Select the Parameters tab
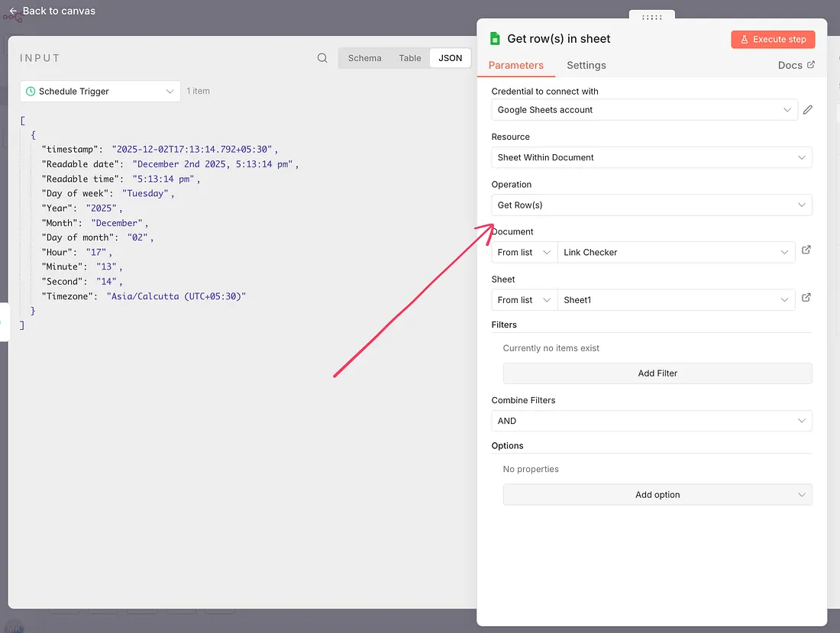This screenshot has height=633, width=840. (516, 66)
